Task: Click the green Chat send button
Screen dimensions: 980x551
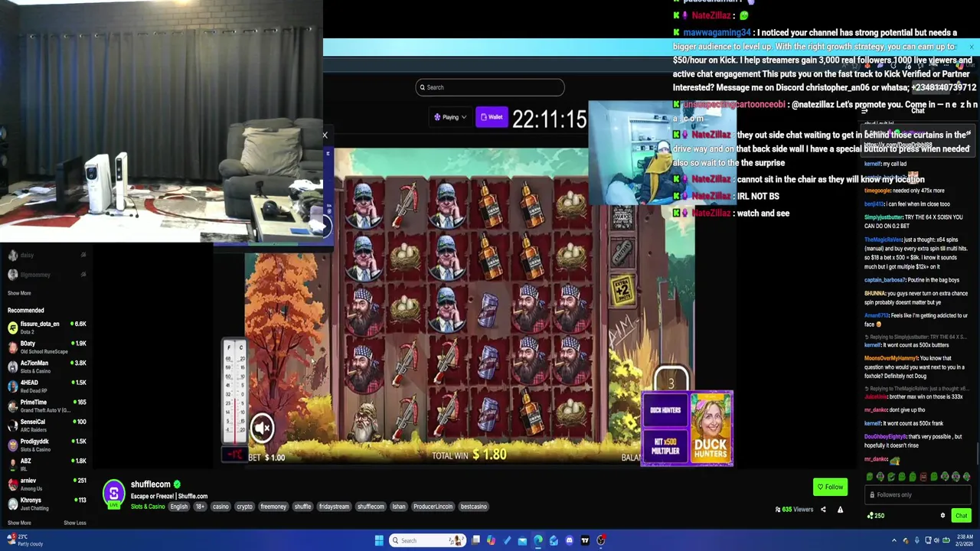Action: pos(962,515)
